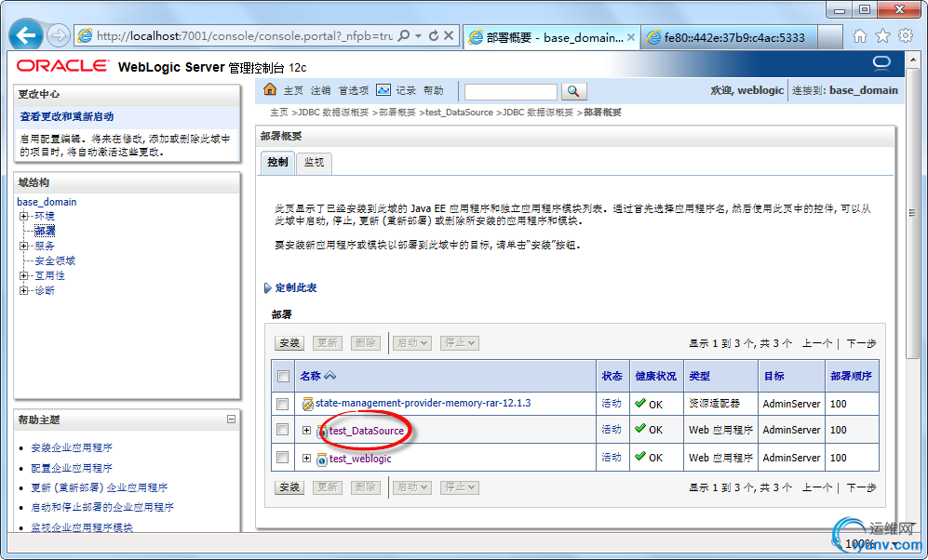
Task: Sort table by 状态 column header
Action: click(x=612, y=376)
